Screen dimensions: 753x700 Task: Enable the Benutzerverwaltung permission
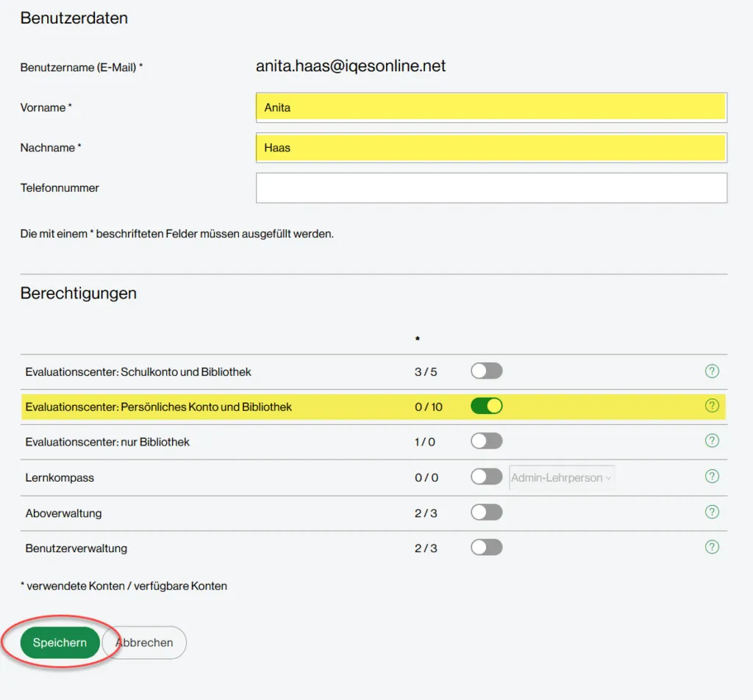(486, 547)
